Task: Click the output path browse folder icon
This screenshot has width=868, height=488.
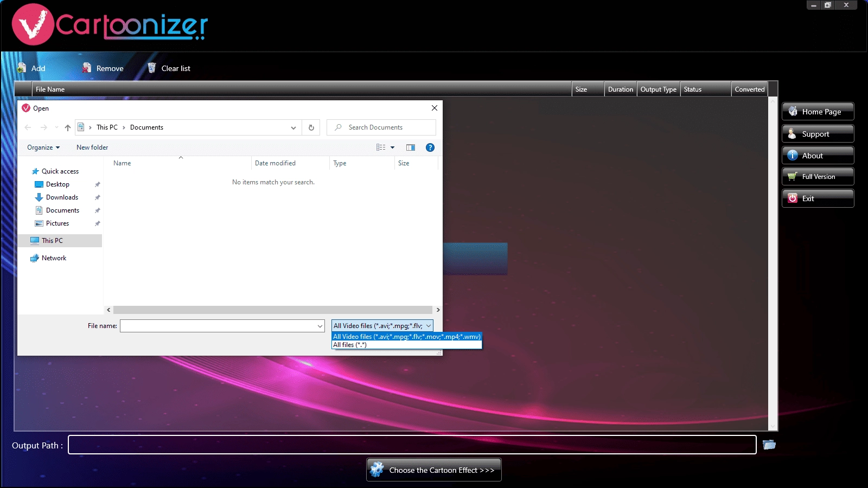Action: [769, 445]
